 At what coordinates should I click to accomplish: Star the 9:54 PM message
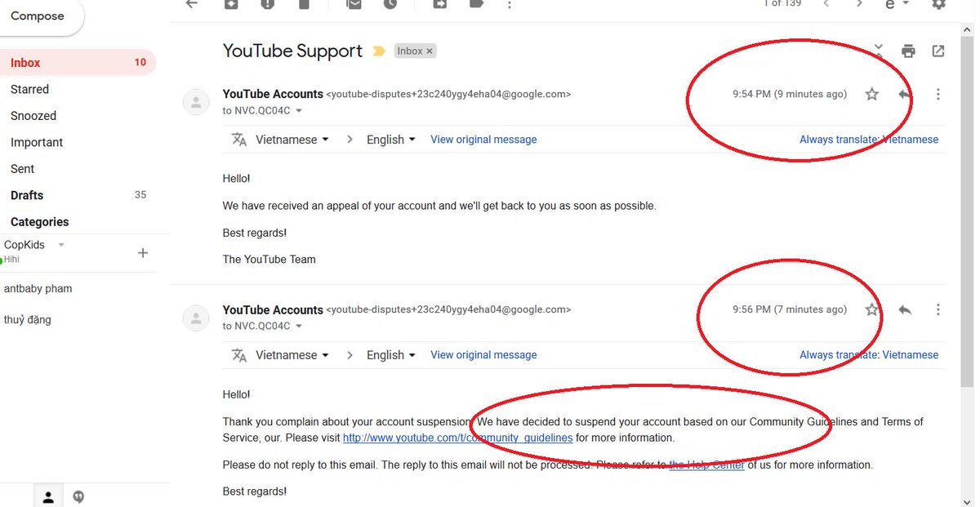tap(872, 94)
